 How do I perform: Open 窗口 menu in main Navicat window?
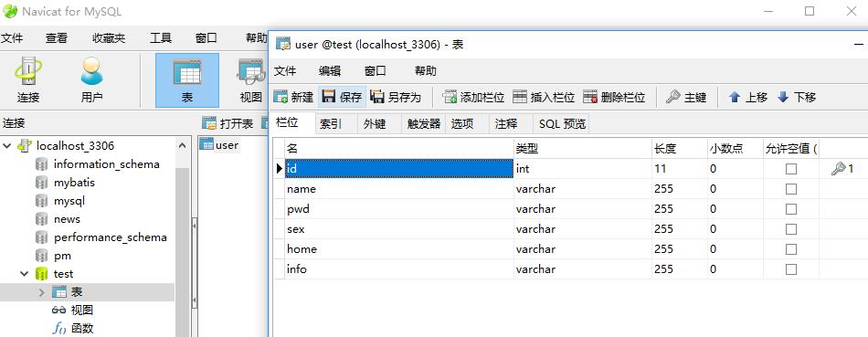[x=206, y=38]
